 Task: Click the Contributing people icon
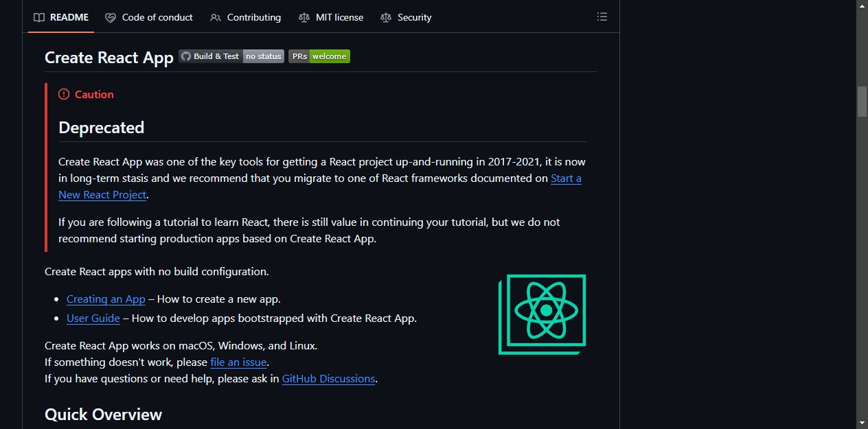216,17
